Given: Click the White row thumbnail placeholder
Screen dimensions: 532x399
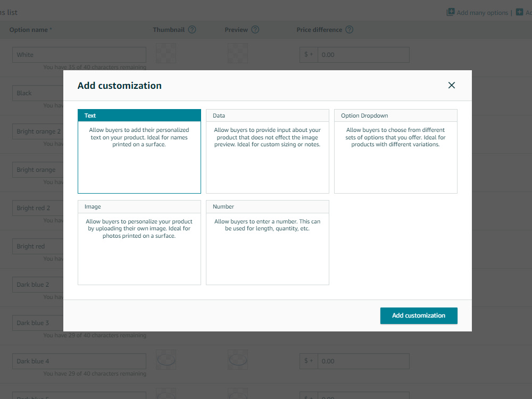Looking at the screenshot, I should 166,53.
